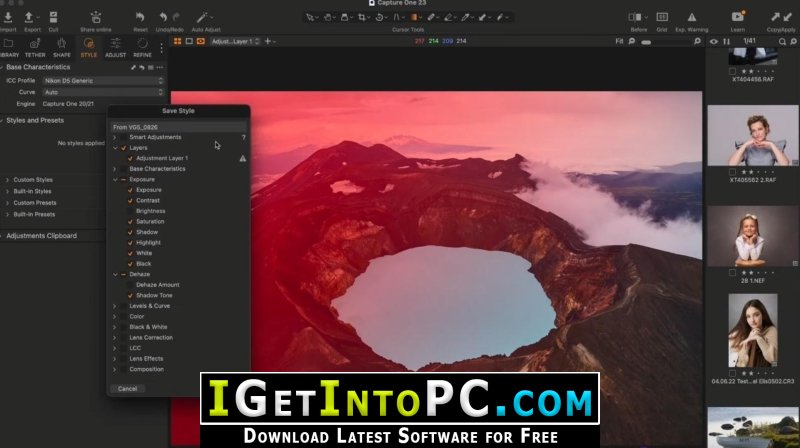
Task: Click the Reset adjustments icon
Action: pos(140,17)
